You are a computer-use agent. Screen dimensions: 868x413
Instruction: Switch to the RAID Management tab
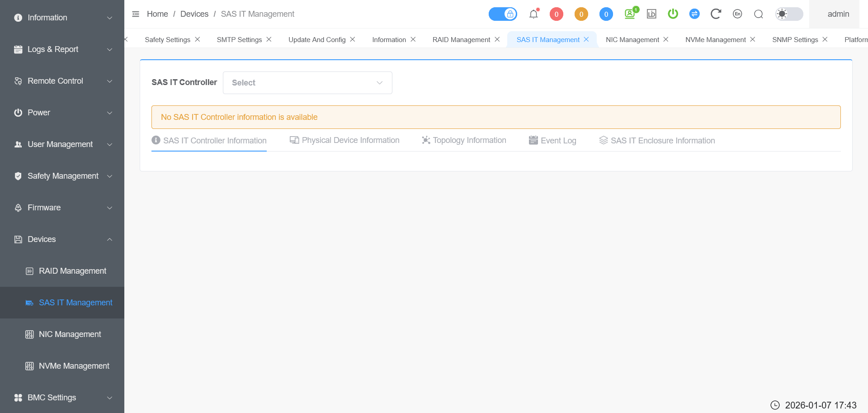[x=461, y=40]
